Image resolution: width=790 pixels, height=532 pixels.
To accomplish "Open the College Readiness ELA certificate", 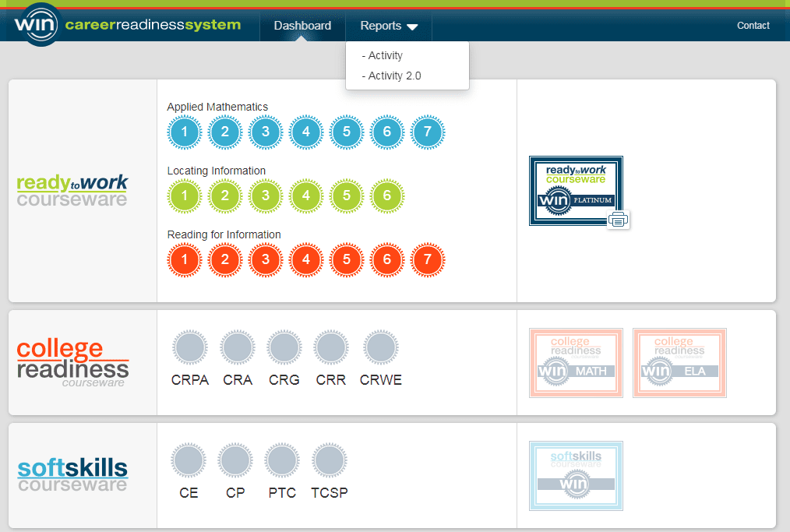I will coord(679,363).
